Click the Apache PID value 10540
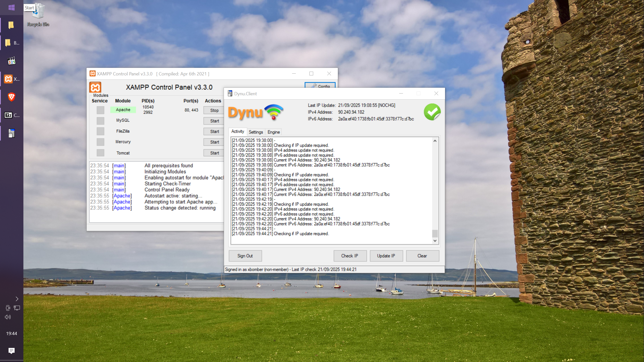The image size is (644, 362). pyautogui.click(x=148, y=107)
